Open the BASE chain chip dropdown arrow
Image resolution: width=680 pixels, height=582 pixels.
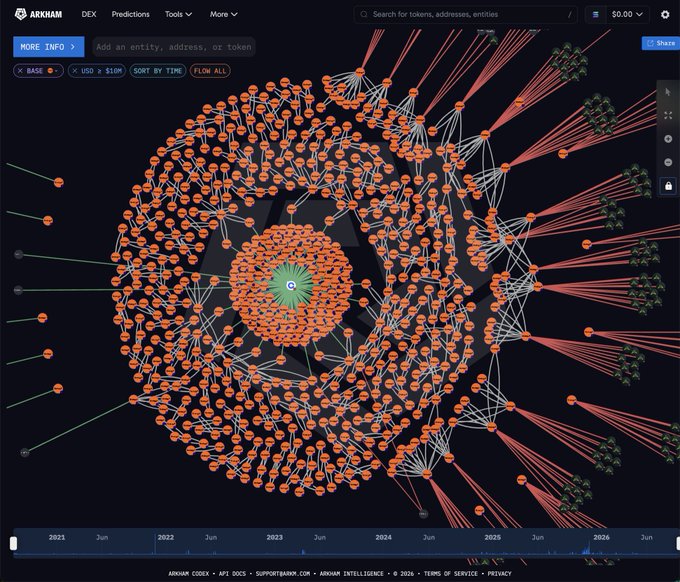(56, 71)
